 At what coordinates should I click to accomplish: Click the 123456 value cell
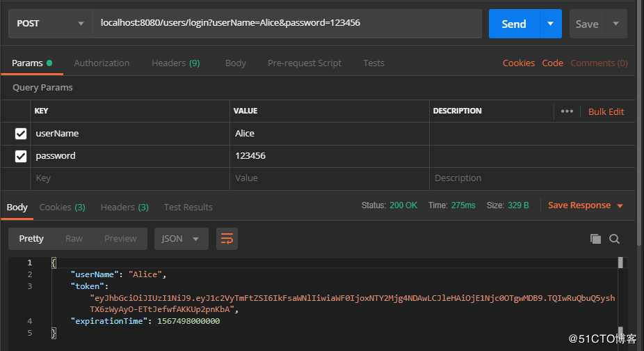pyautogui.click(x=330, y=156)
